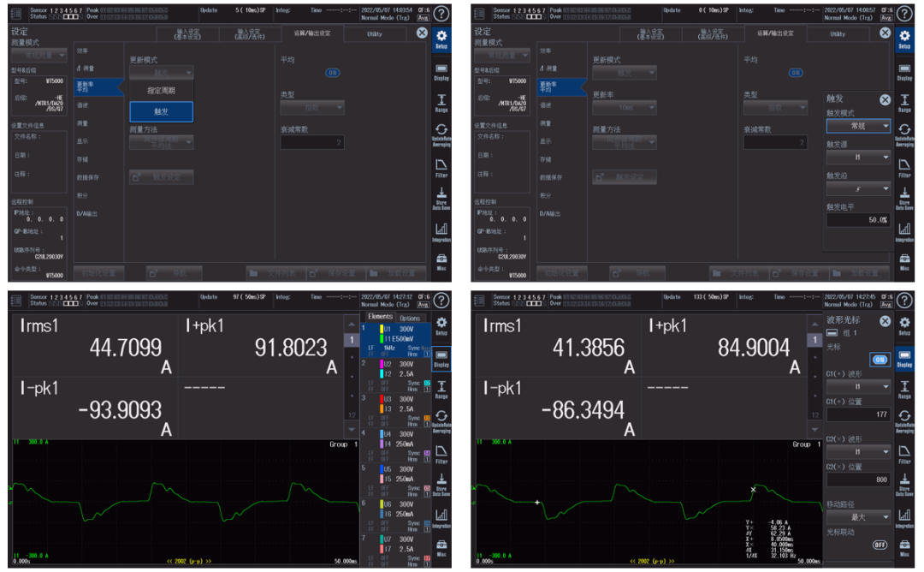Open Misc icon beside the Elements panel
Screen dimensions: 924x572
point(441,549)
